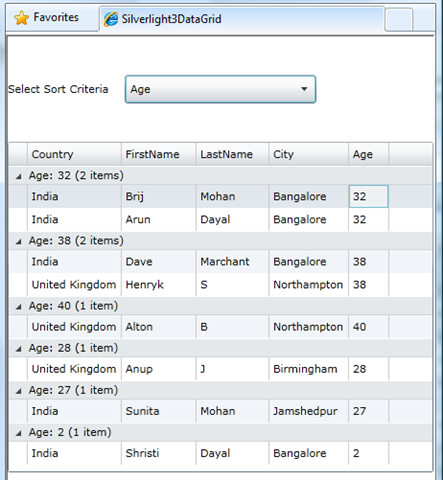
Task: Click the Anup first name cell
Action: pyautogui.click(x=159, y=369)
